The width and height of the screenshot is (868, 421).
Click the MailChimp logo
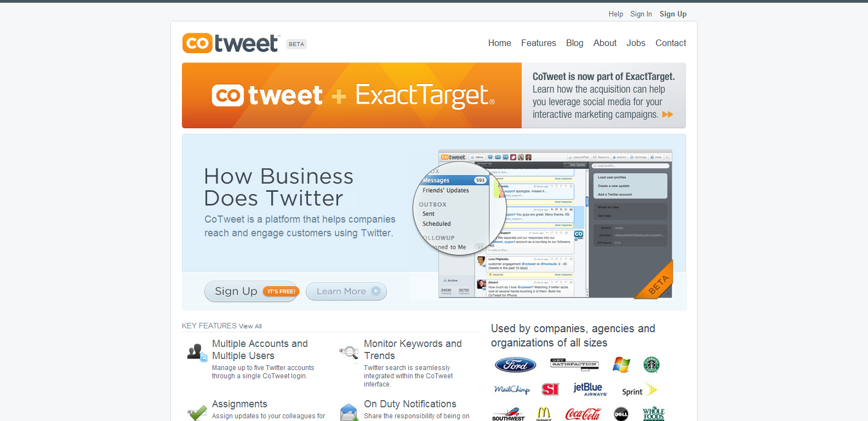512,389
